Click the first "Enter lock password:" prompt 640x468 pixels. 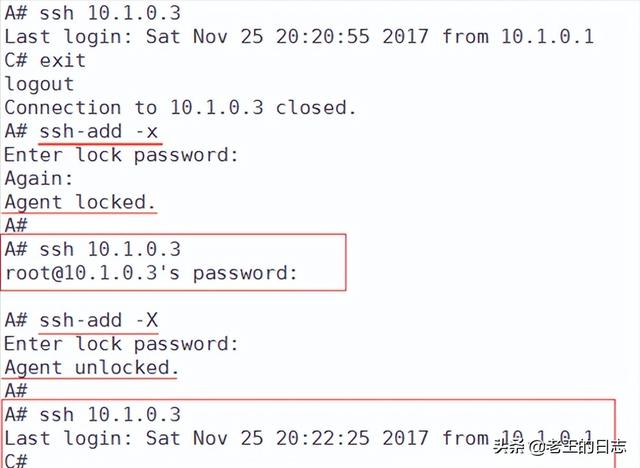pos(121,155)
